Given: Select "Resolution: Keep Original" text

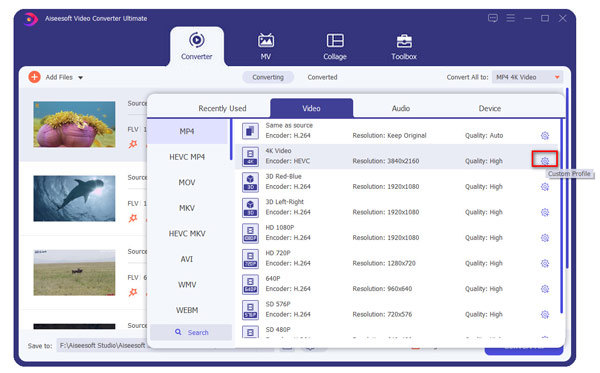Looking at the screenshot, I should tap(389, 135).
